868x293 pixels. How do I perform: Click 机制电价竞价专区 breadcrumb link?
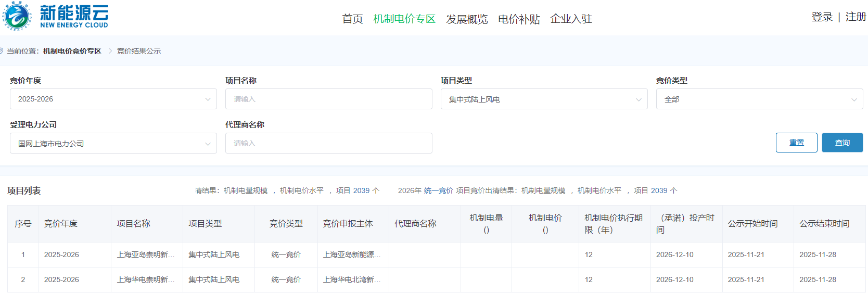72,51
